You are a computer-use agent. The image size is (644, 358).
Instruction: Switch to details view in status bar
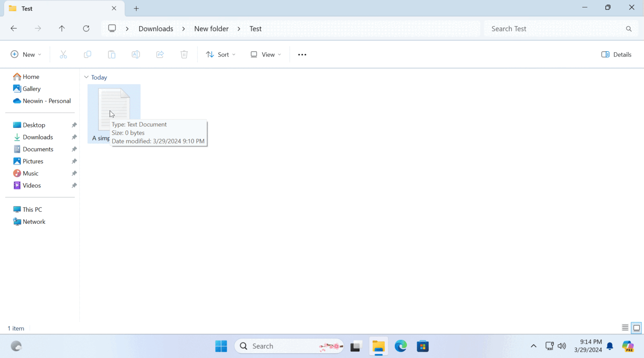pyautogui.click(x=624, y=328)
